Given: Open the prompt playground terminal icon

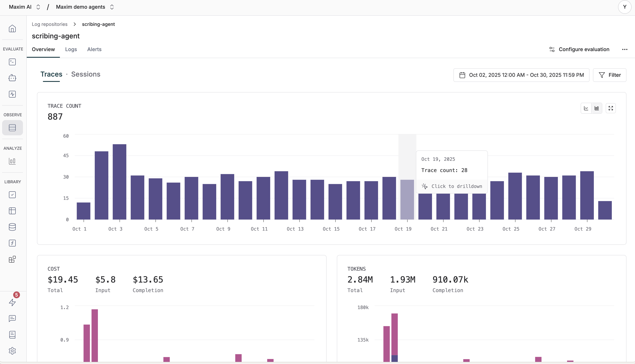Looking at the screenshot, I should [x=12, y=62].
